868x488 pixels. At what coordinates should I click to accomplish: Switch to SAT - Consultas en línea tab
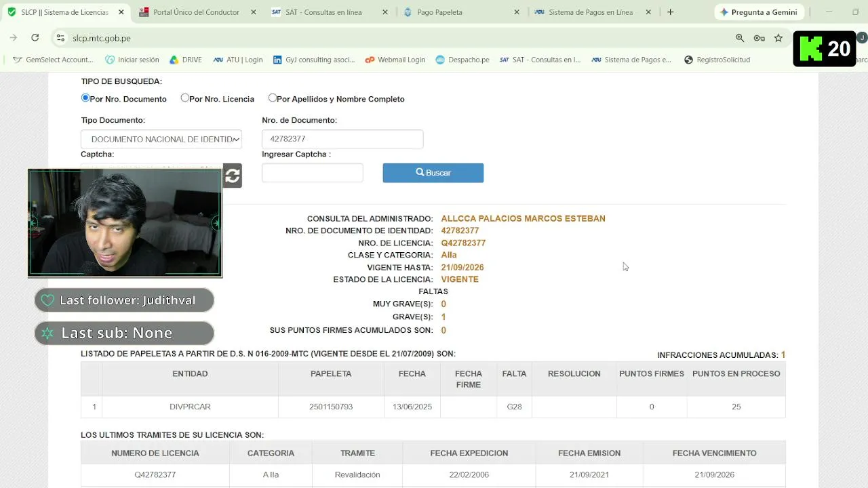[328, 12]
